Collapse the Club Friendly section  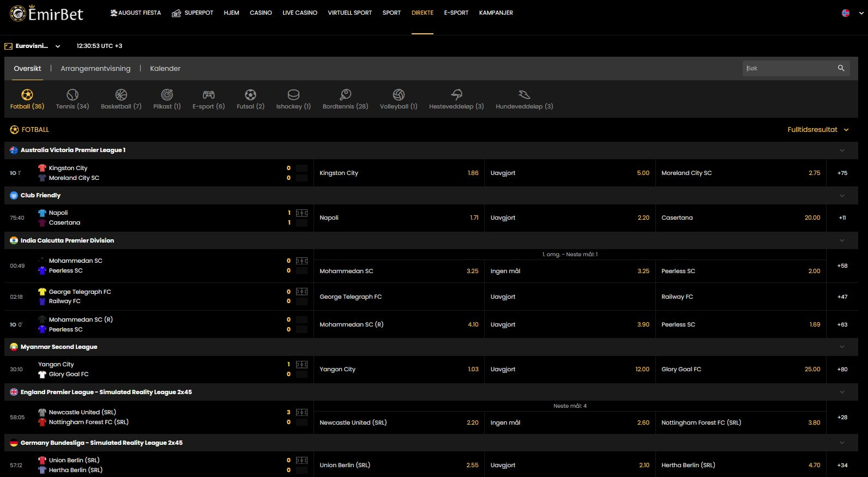pos(842,196)
